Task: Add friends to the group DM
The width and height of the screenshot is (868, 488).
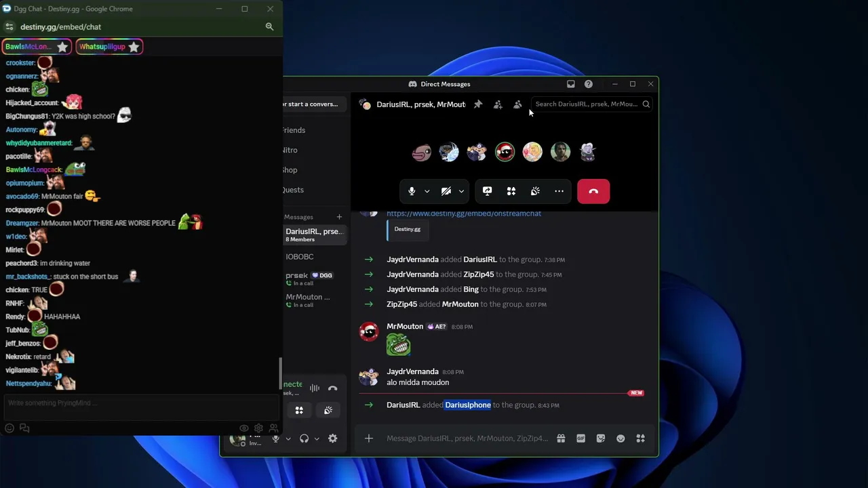Action: [498, 104]
